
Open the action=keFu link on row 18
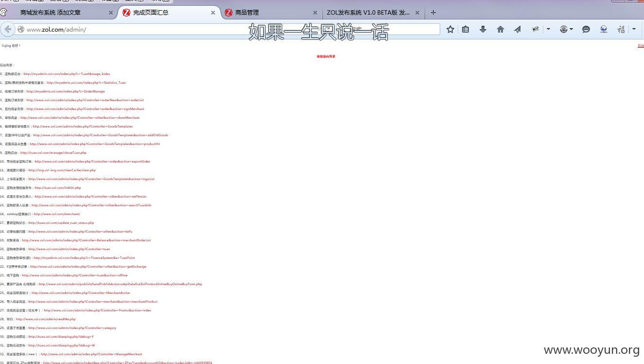pos(80,232)
